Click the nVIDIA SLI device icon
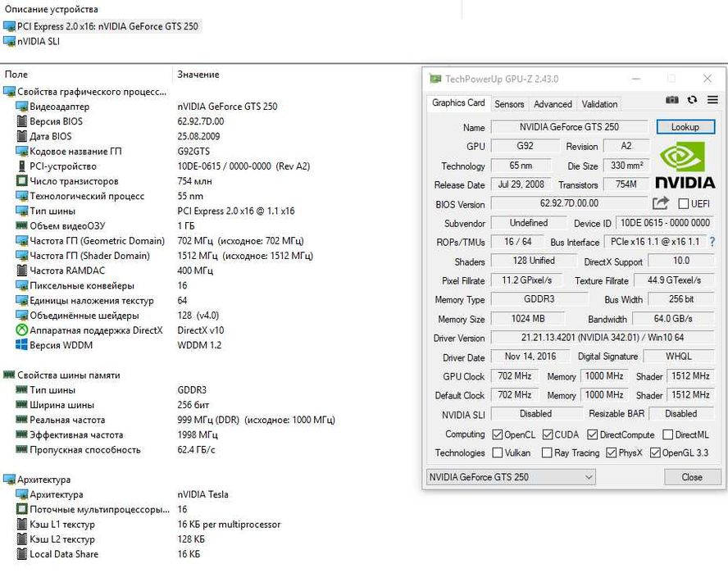The image size is (728, 573). 9,41
